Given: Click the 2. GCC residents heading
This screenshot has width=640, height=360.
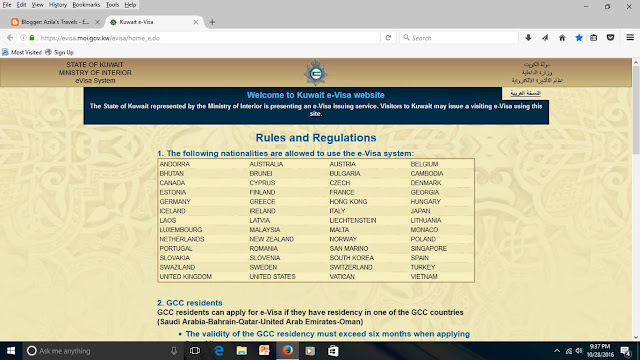Looking at the screenshot, I should click(190, 303).
